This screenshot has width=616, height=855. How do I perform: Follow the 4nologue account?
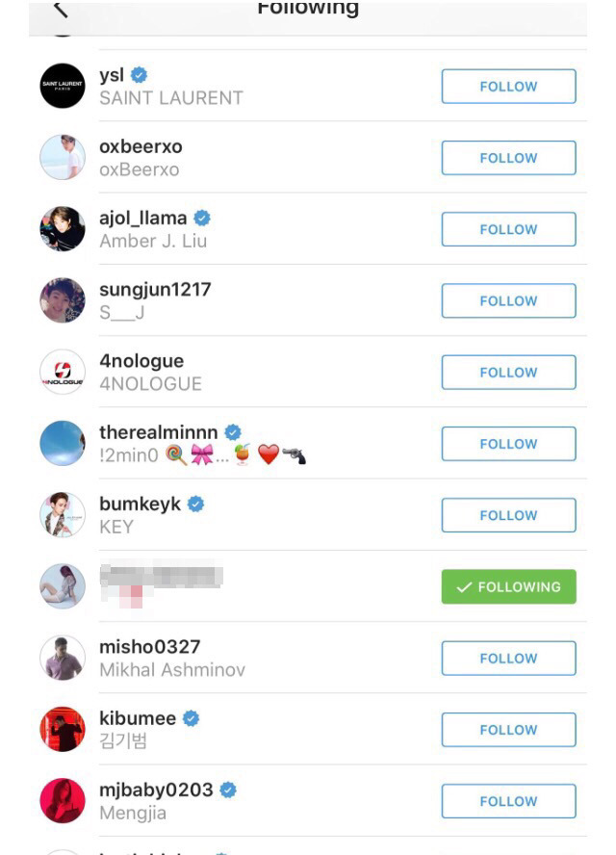coord(508,372)
